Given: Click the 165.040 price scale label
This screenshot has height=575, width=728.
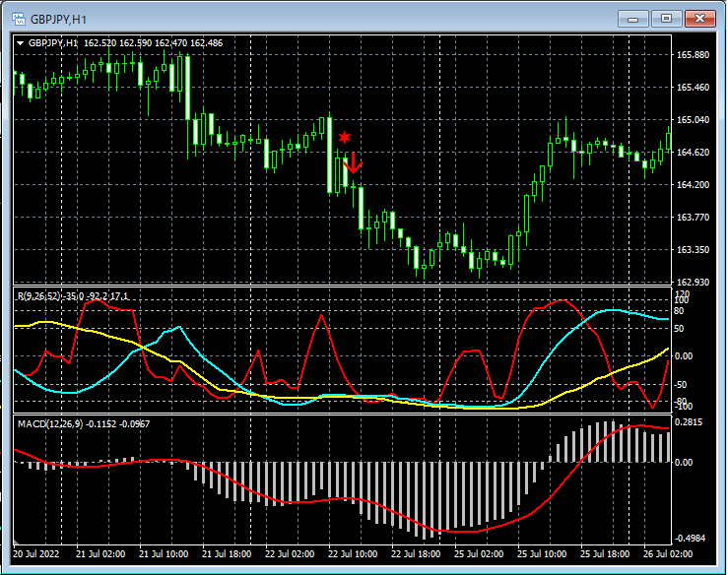Looking at the screenshot, I should [693, 120].
